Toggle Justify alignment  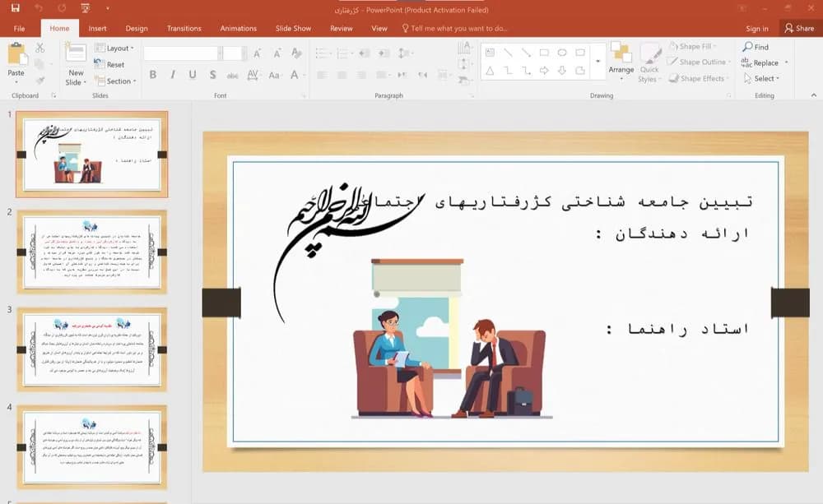point(382,76)
